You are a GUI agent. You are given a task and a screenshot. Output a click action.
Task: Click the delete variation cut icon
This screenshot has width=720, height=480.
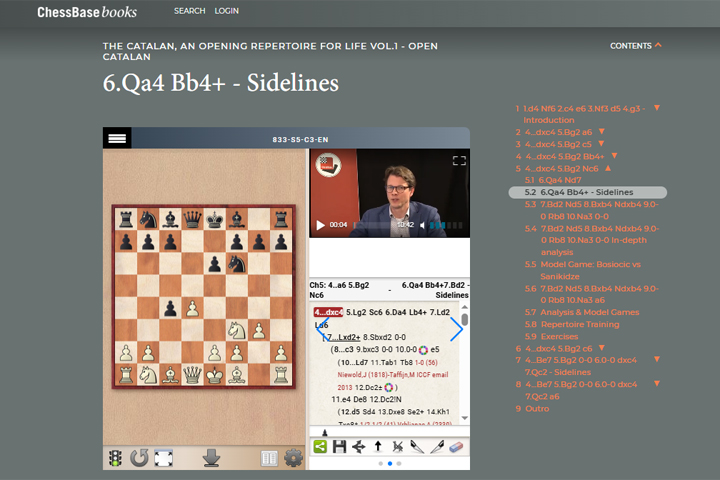[398, 446]
